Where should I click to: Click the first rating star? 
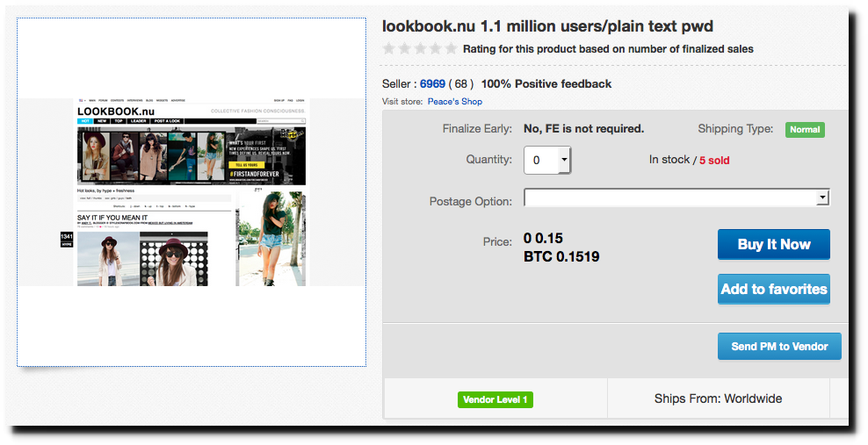click(388, 48)
